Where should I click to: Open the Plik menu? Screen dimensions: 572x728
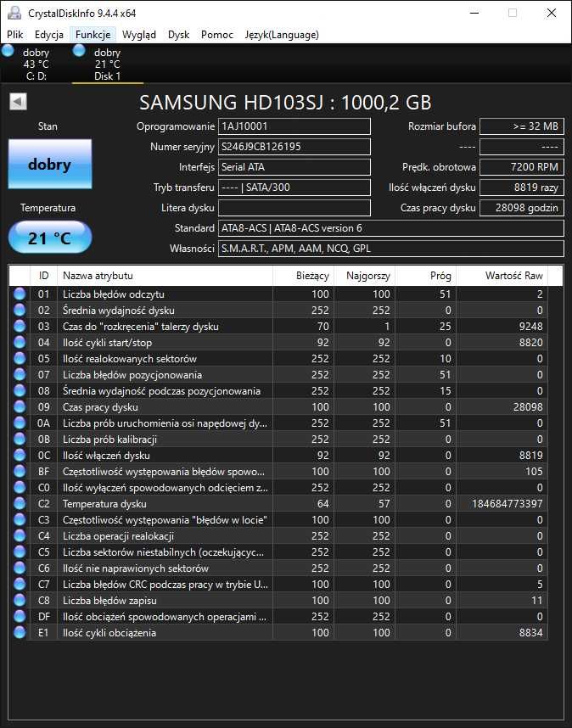[15, 35]
